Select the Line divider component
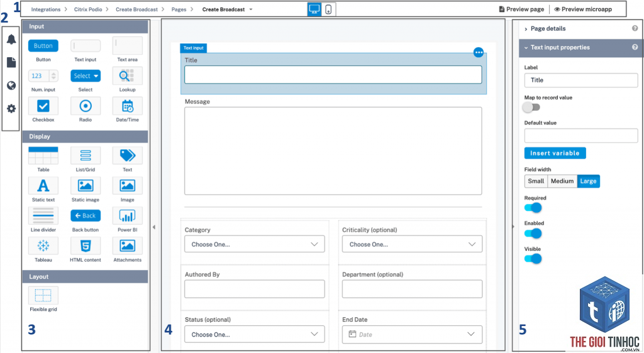Viewport: 644px width, 353px height. click(x=43, y=216)
